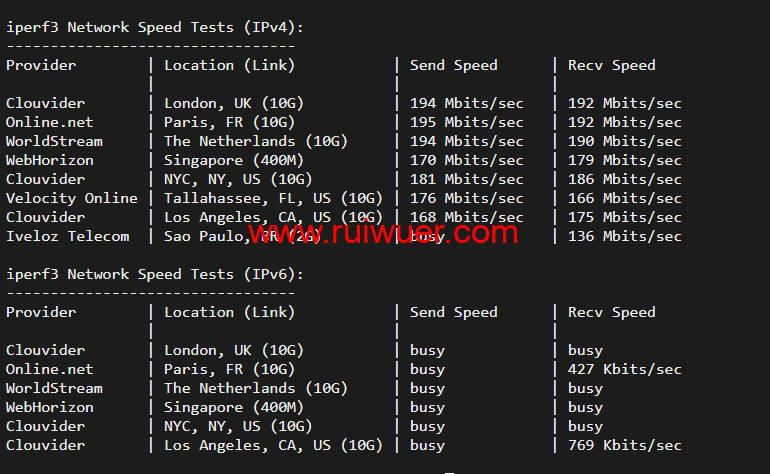Image resolution: width=770 pixels, height=474 pixels.
Task: Click the Recv Speed header in IPv4 table
Action: pos(612,65)
